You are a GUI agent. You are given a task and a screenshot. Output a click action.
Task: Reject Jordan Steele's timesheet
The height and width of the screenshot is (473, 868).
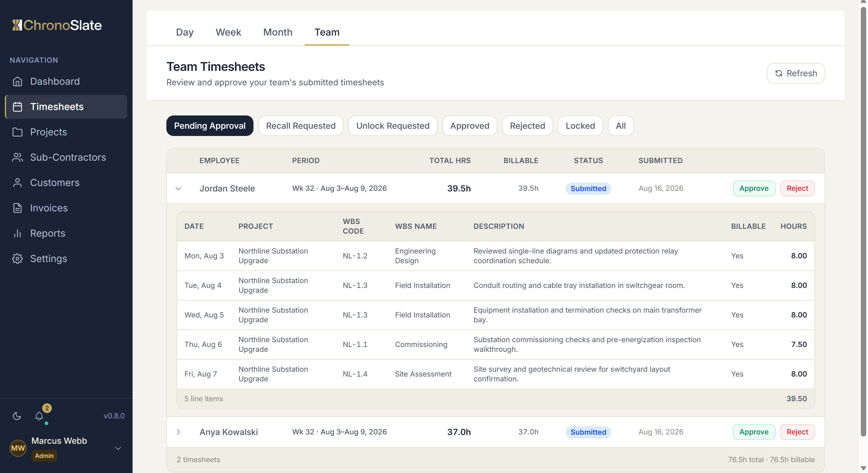(797, 188)
